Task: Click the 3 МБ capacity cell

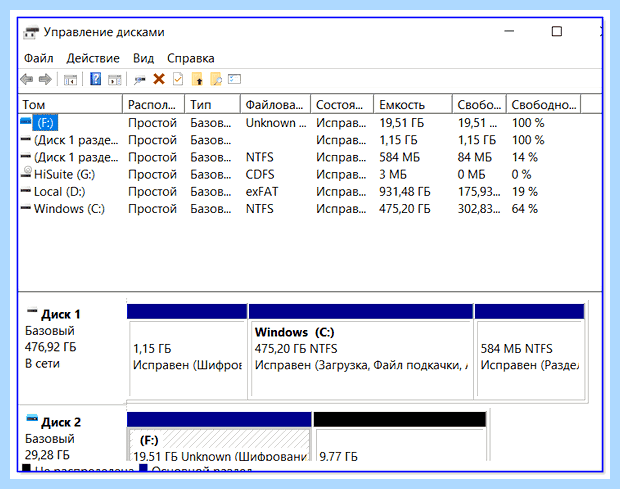Action: pos(393,174)
